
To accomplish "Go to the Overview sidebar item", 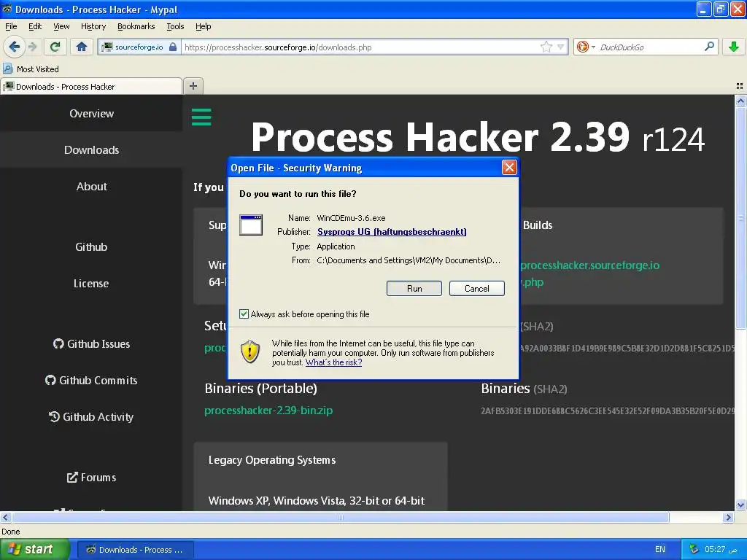I will [x=91, y=113].
